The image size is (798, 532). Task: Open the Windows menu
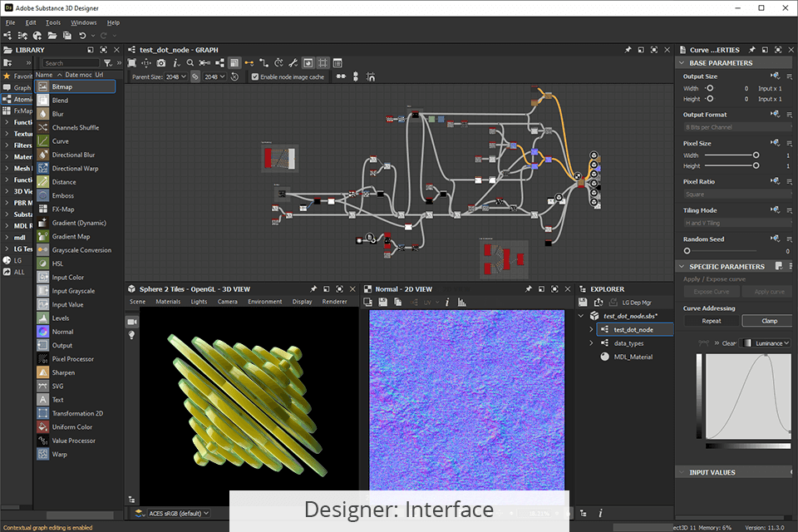(83, 22)
